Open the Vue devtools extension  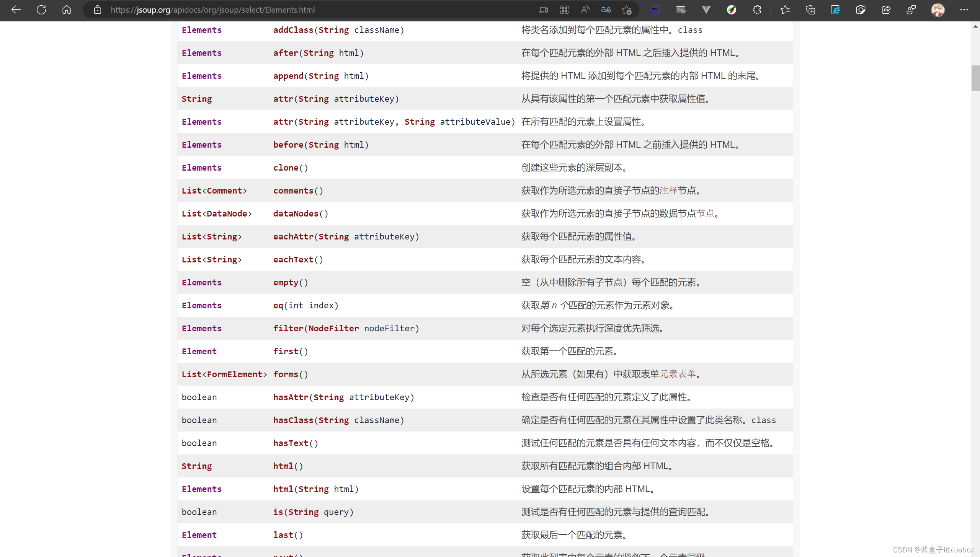click(x=706, y=10)
